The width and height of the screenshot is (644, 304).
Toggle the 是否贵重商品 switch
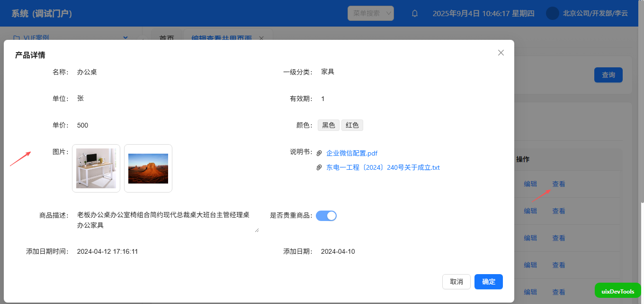(326, 216)
